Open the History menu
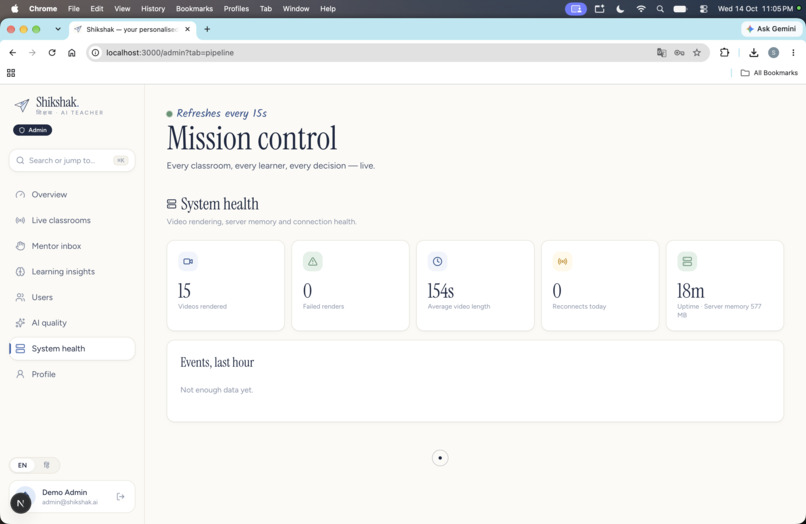Screen dimensions: 806x524 [153, 9]
